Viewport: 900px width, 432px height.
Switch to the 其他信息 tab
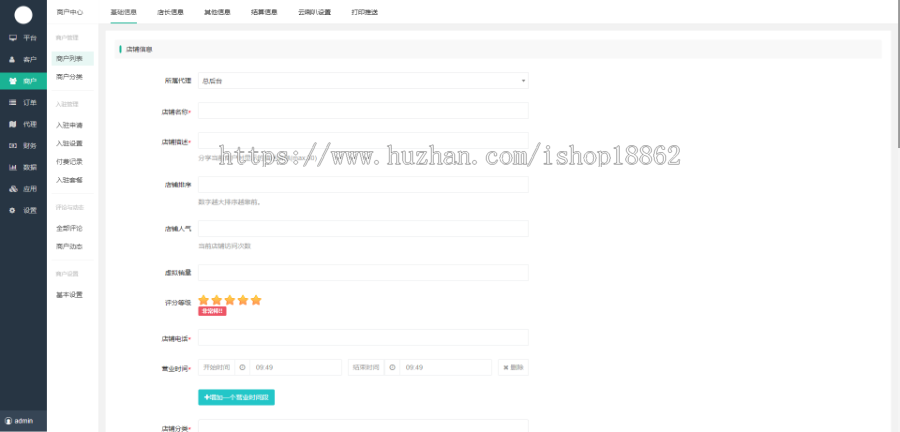click(x=218, y=12)
